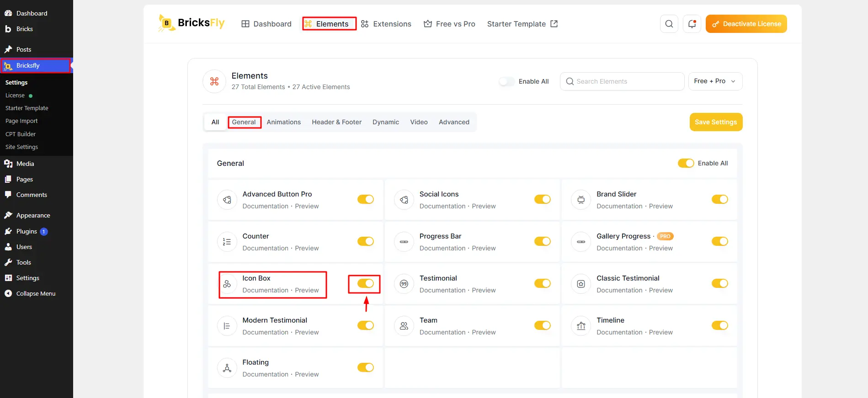
Task: Click the Elements section header icon
Action: (x=214, y=81)
